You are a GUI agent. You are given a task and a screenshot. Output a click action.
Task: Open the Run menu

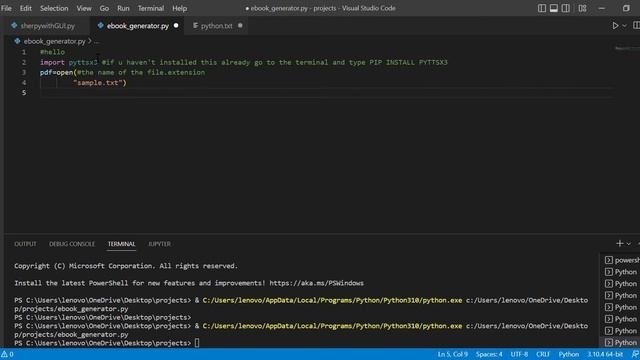(x=123, y=8)
